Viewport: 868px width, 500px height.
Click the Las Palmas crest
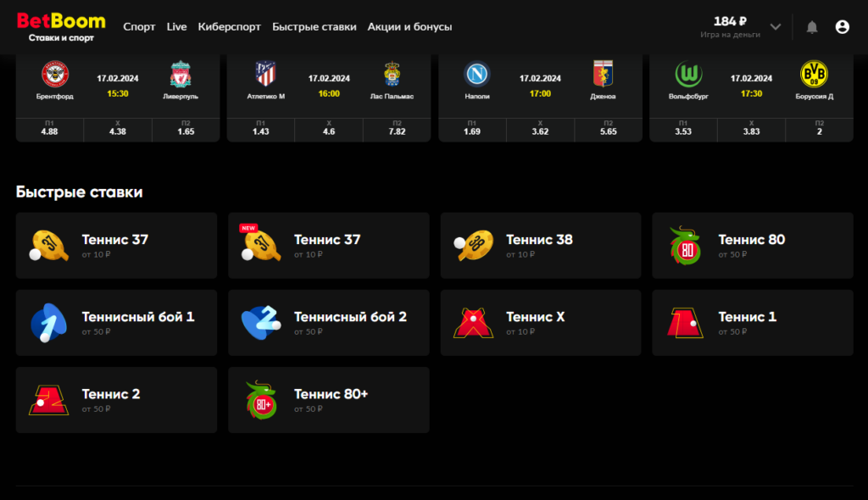(x=392, y=74)
